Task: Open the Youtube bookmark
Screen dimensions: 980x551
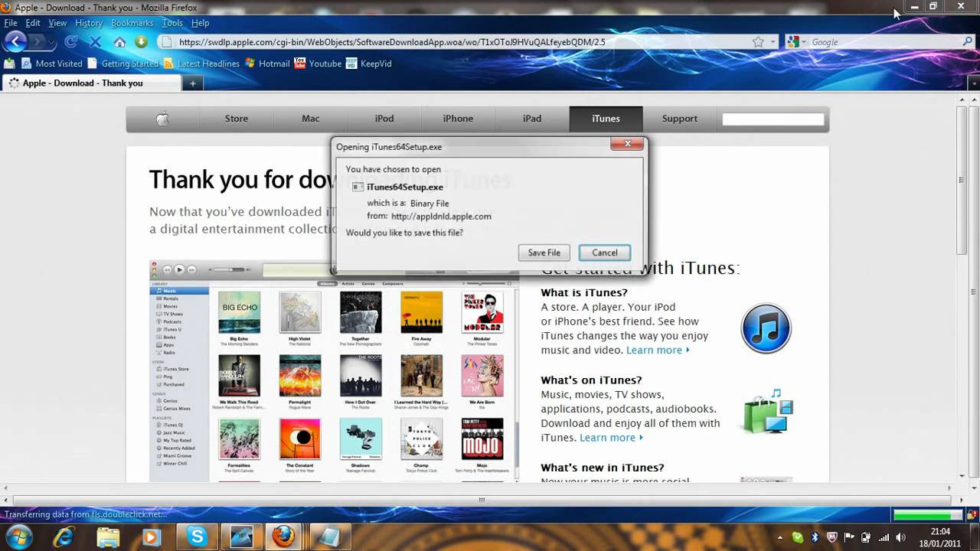Action: click(318, 64)
